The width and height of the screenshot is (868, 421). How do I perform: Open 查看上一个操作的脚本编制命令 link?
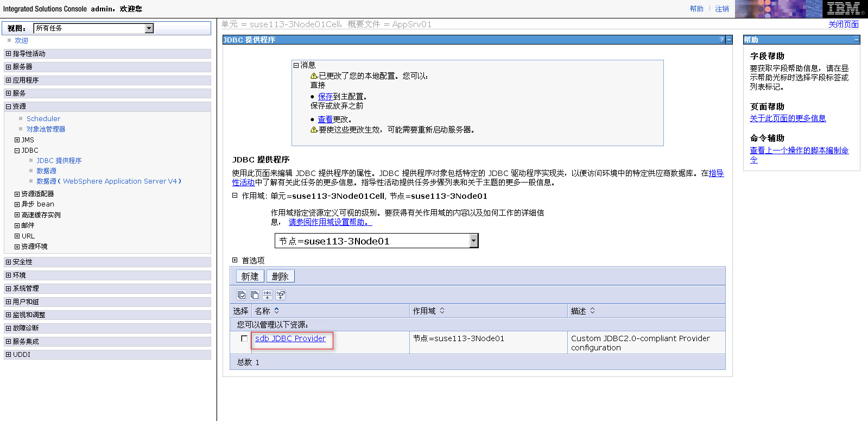799,155
